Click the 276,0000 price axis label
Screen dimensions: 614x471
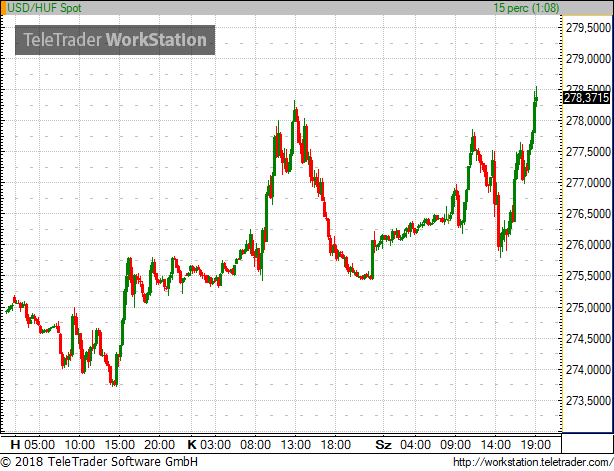tap(588, 245)
